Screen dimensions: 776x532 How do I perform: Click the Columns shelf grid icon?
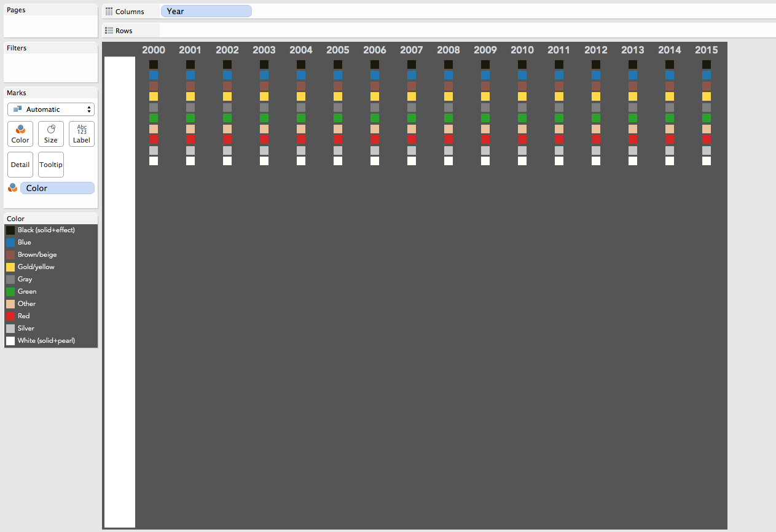coord(109,12)
